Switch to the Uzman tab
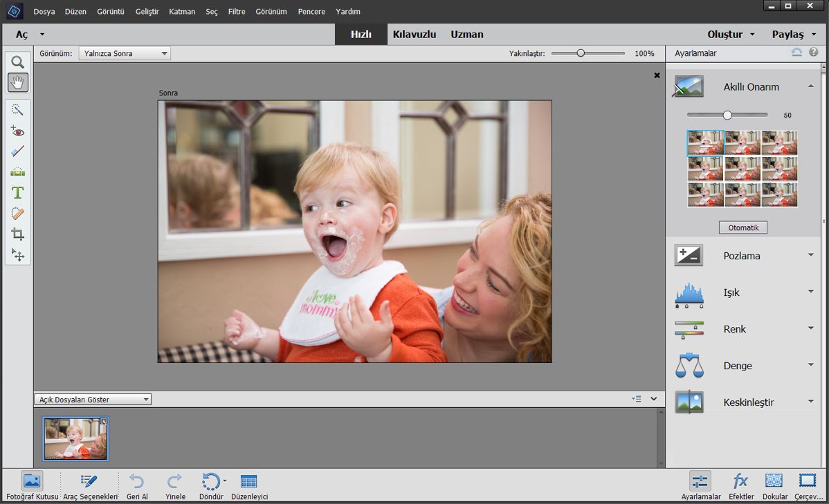 [467, 35]
